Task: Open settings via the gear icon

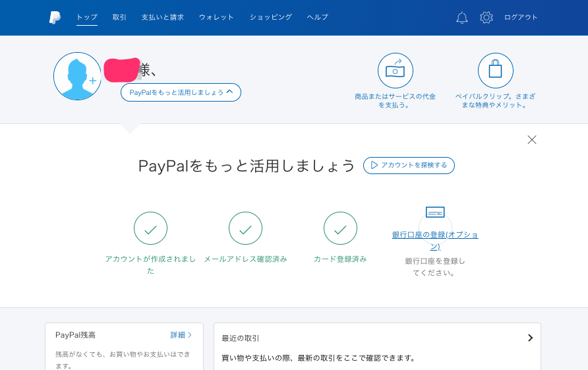Action: click(486, 18)
